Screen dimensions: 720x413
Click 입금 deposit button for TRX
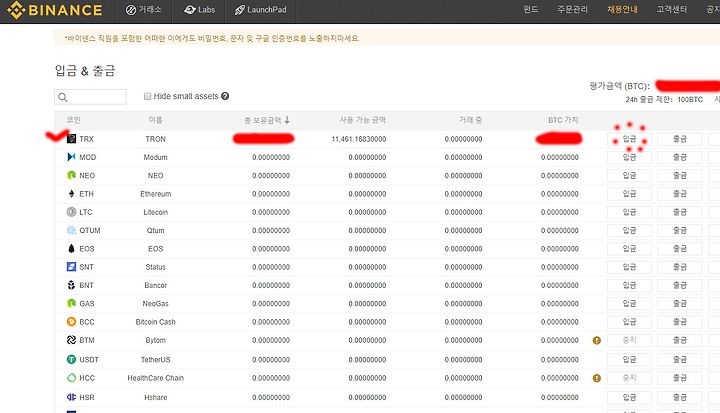coord(629,139)
